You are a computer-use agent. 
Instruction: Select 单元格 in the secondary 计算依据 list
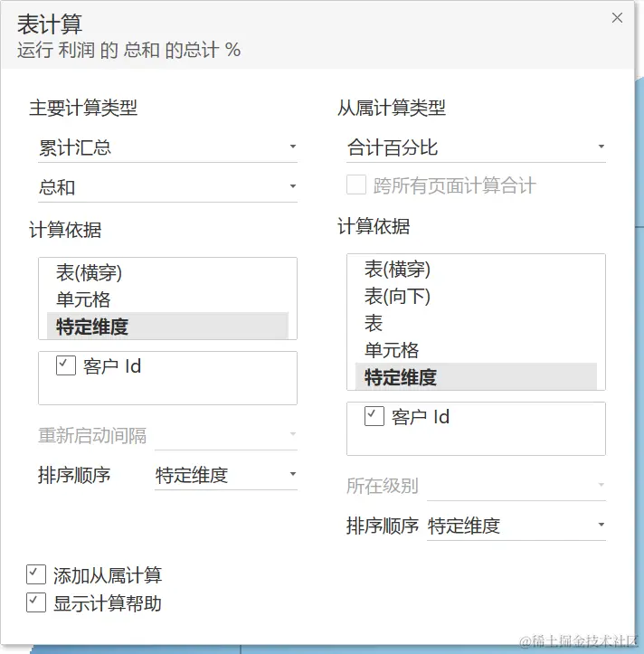(x=476, y=350)
